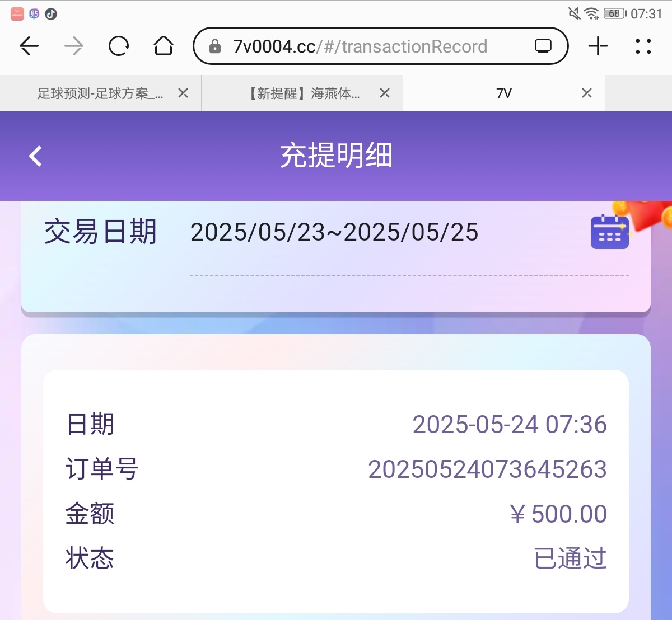Reload the page with the refresh icon

tap(119, 46)
